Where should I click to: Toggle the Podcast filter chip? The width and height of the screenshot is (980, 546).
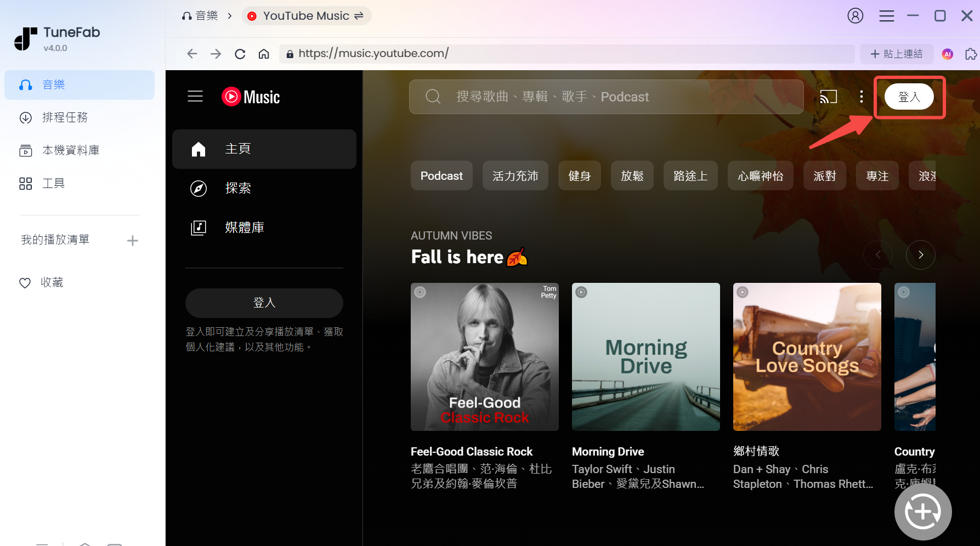tap(441, 175)
